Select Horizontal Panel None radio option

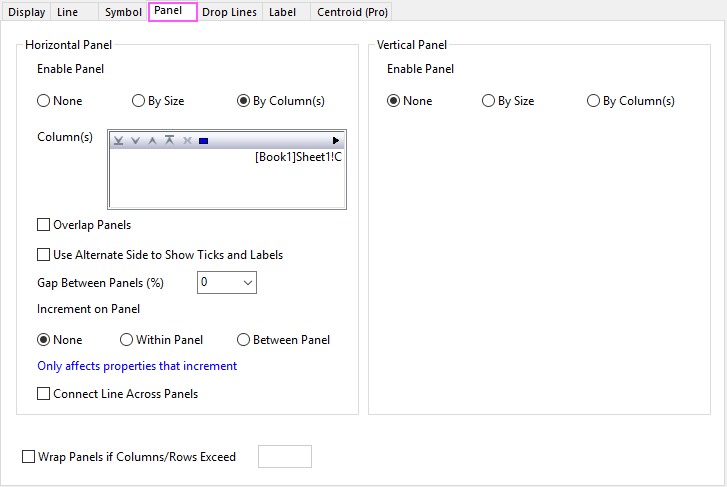59,101
